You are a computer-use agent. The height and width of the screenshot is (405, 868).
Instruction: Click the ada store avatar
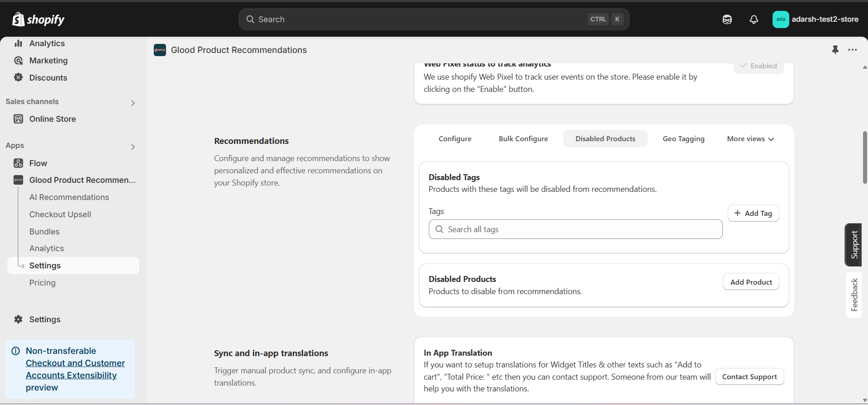coord(781,19)
